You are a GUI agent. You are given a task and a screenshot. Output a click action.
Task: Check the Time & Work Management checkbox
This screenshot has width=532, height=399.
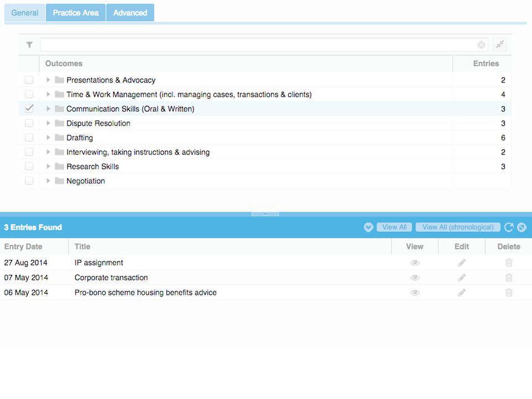click(29, 94)
